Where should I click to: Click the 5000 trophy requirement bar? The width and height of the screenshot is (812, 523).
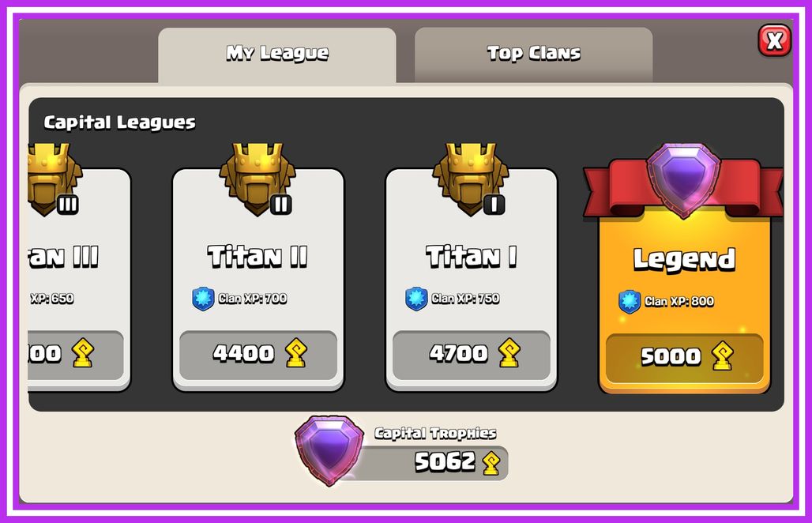click(x=685, y=359)
